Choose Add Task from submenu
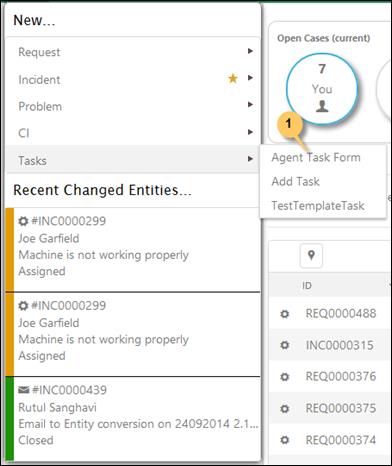392x466 pixels. [x=295, y=182]
